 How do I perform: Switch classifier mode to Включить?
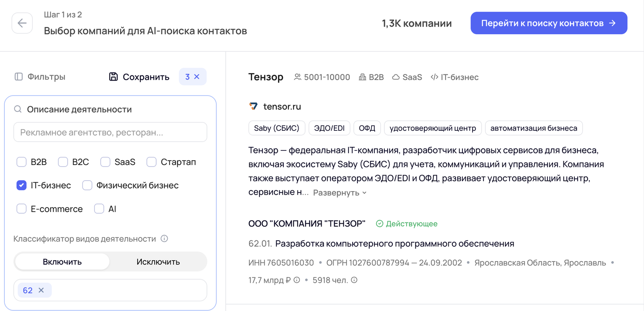pyautogui.click(x=62, y=262)
